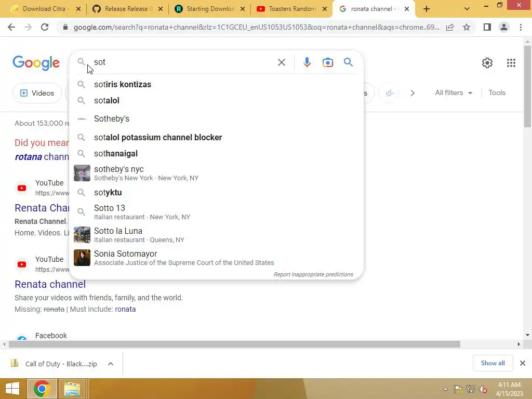Open Chrome from the taskbar
The image size is (532, 399).
[42, 389]
